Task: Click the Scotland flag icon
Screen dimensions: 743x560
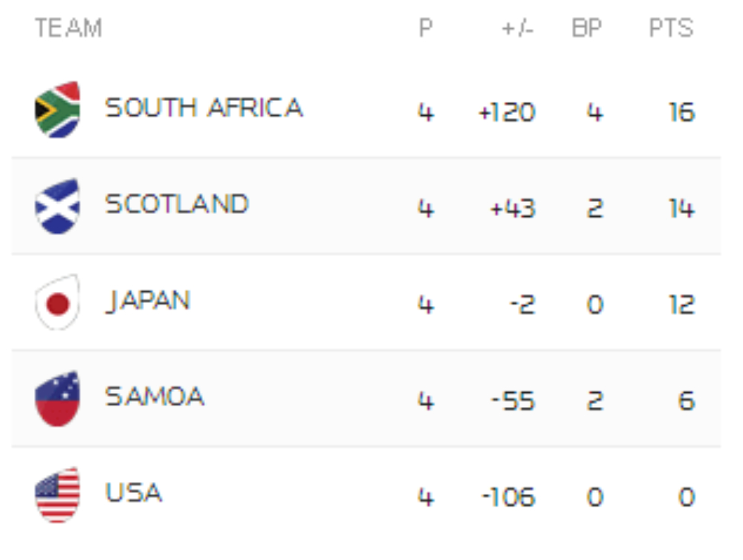Action: 57,206
